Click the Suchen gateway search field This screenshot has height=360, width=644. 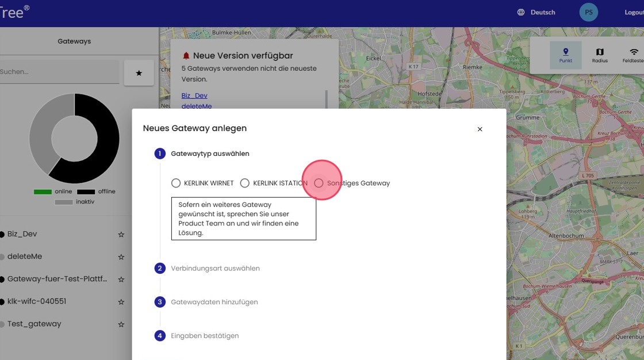click(x=57, y=72)
